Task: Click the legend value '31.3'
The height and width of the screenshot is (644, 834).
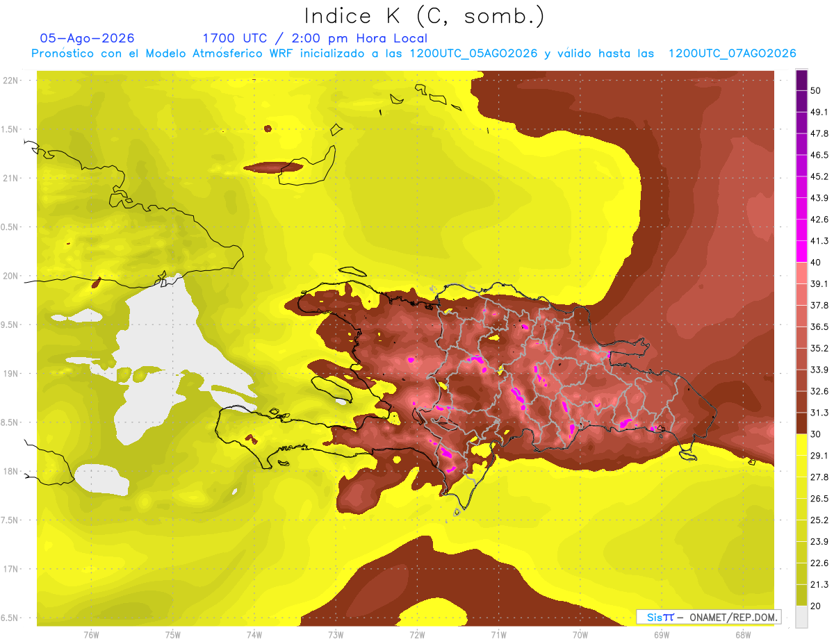Action: click(819, 413)
